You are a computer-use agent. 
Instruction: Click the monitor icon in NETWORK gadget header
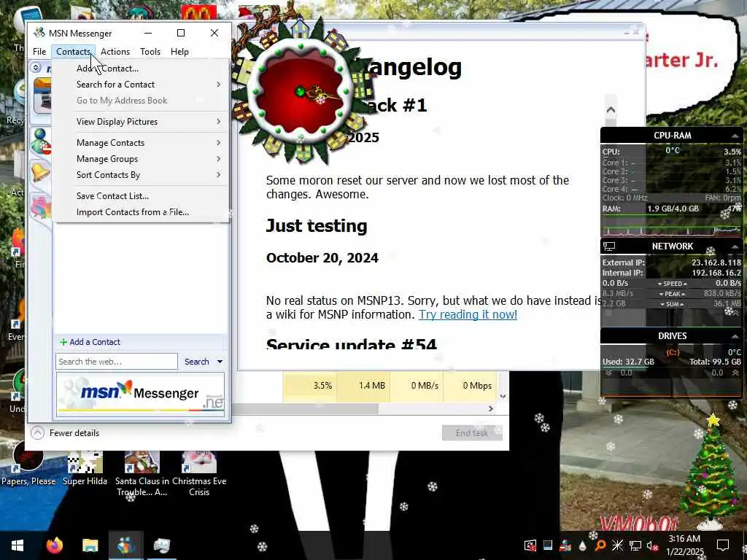tap(609, 246)
